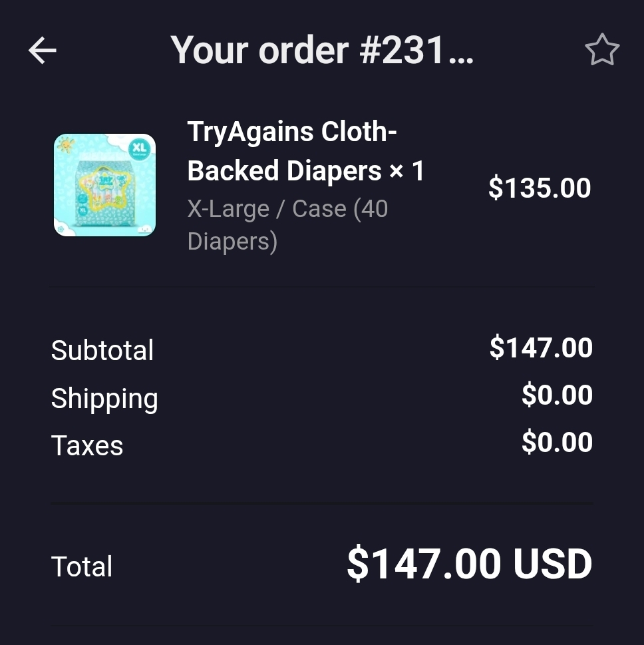Click the quantity × 1 text
This screenshot has height=645, width=644.
(406, 170)
